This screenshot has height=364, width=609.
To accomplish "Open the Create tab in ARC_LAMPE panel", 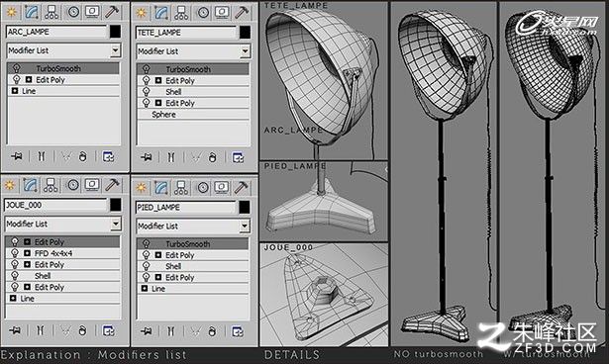I will [x=12, y=12].
